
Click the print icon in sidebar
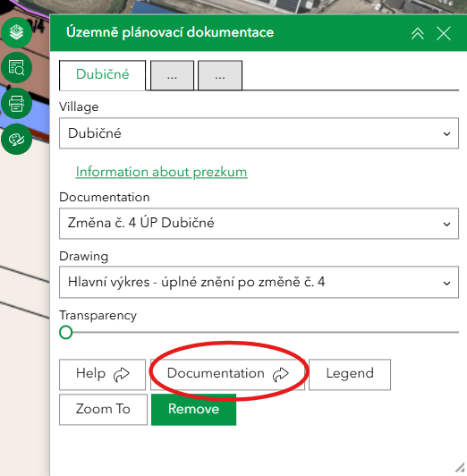tap(16, 104)
